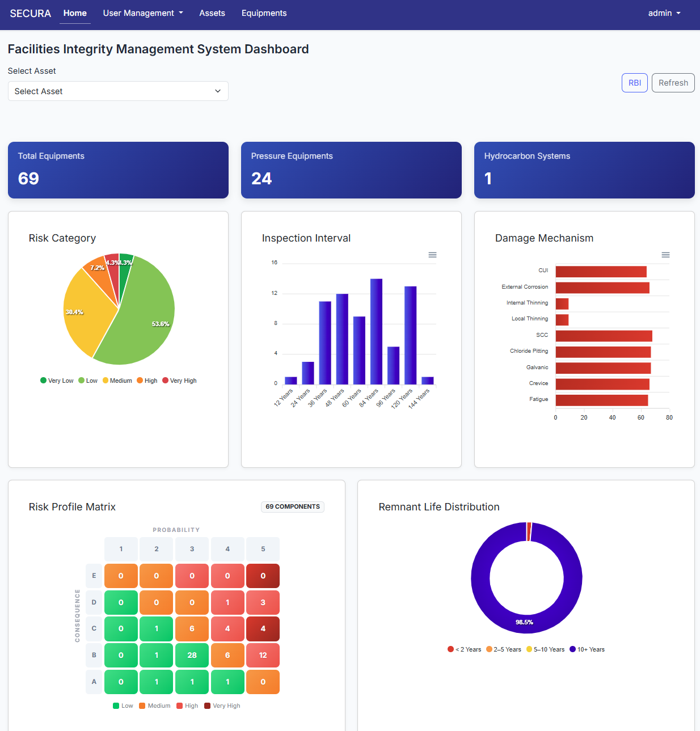Toggle < 2 Years legend item
The image size is (700, 731).
(x=464, y=649)
